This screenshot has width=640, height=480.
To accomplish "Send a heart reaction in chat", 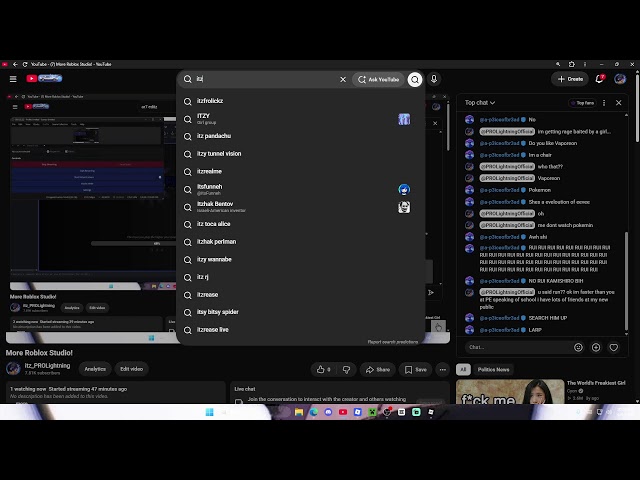I will point(613,347).
